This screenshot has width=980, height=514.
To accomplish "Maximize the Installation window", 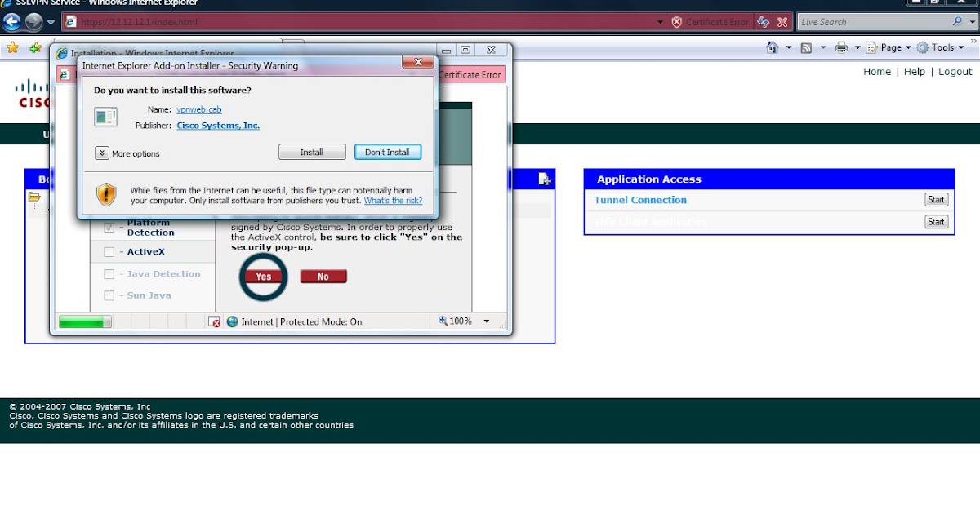I will tap(465, 51).
